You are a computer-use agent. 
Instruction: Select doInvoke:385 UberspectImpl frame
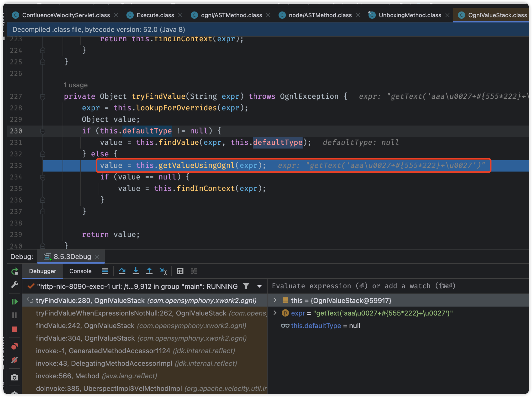click(145, 388)
